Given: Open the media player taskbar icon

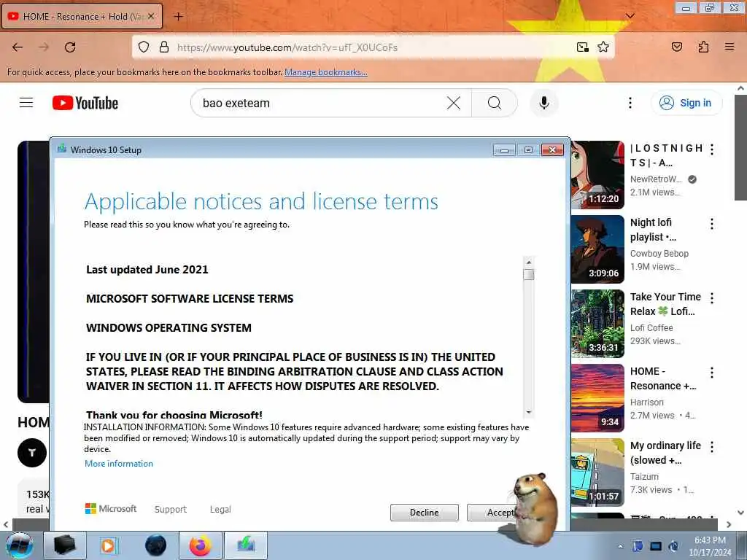Looking at the screenshot, I should (109, 545).
